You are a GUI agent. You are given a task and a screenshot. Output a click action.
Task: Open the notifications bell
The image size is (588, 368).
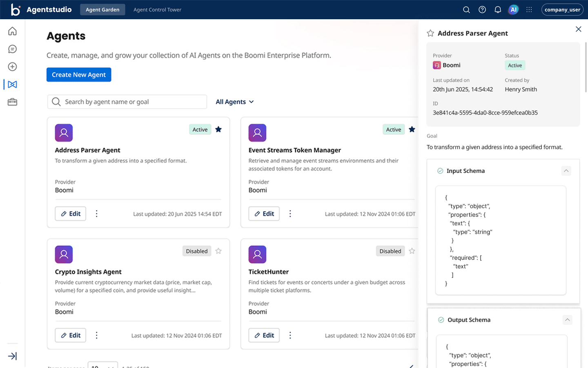tap(498, 10)
